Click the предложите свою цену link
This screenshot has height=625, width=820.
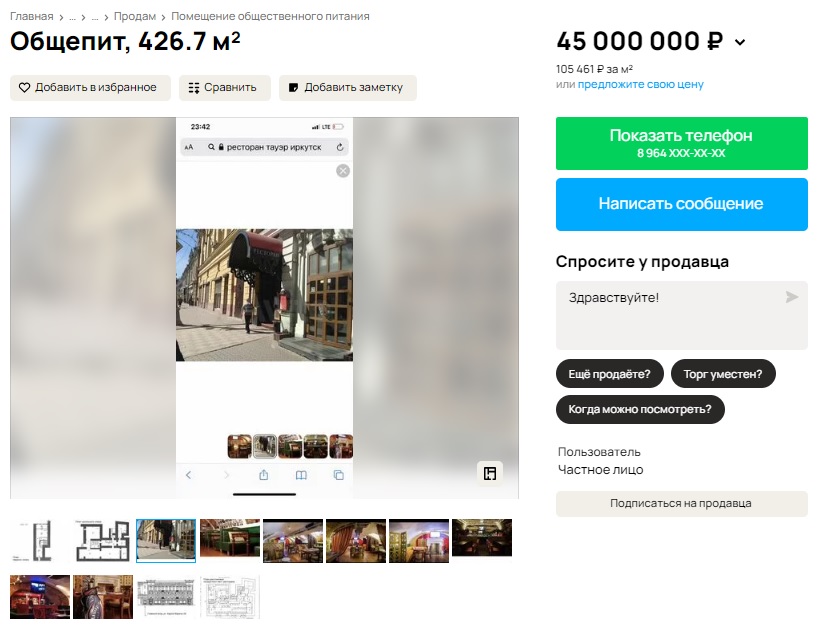tap(640, 84)
